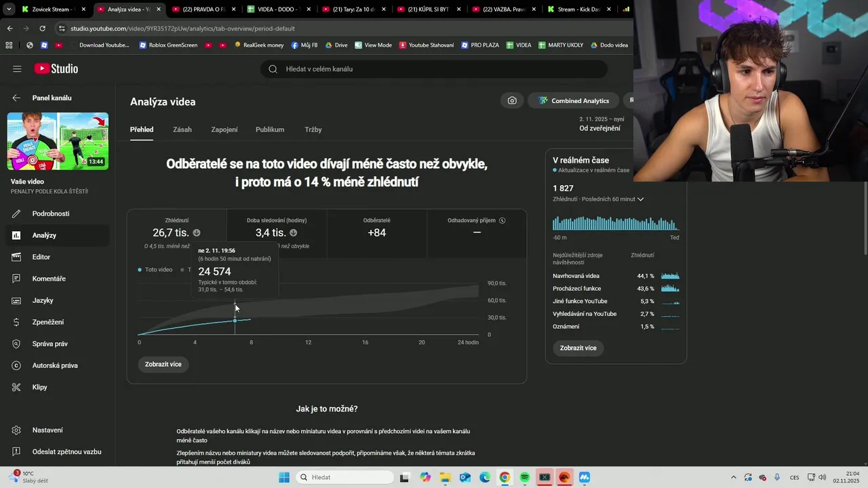Viewport: 868px width, 488px height.
Task: Click search field Hledat v celém kanálu
Action: (434, 68)
